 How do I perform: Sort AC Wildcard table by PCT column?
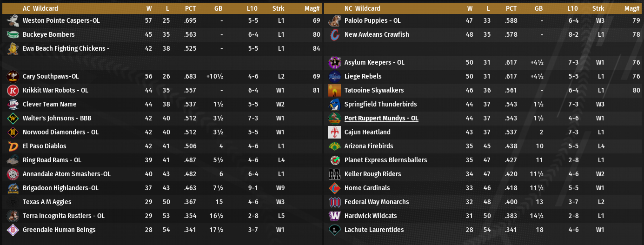[x=190, y=8]
